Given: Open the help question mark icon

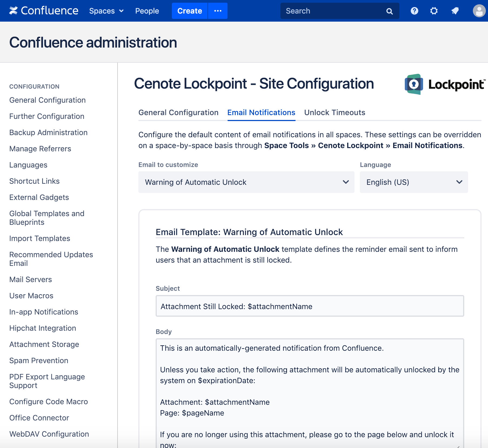Looking at the screenshot, I should tap(414, 11).
